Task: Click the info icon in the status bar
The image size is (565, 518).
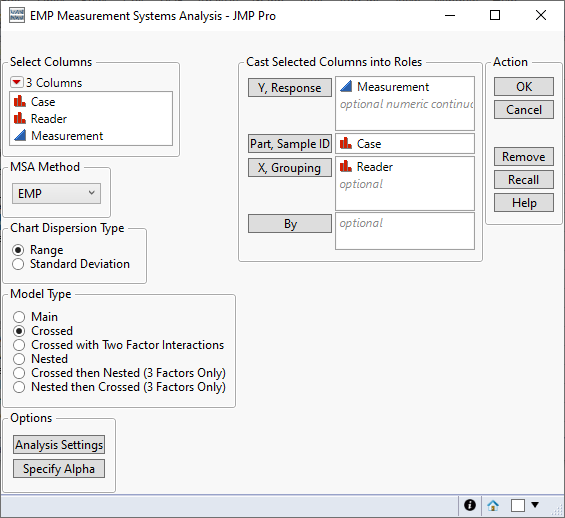Action: [470, 505]
